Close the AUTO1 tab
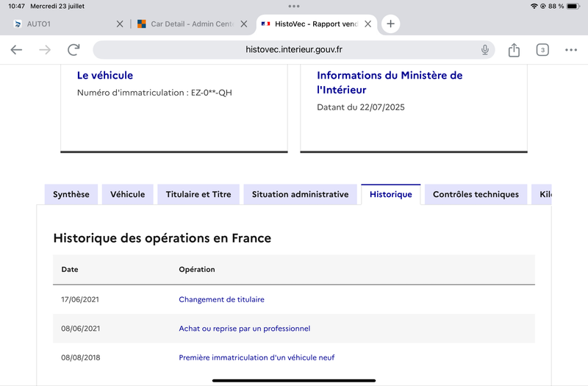588x386 pixels. pyautogui.click(x=121, y=24)
